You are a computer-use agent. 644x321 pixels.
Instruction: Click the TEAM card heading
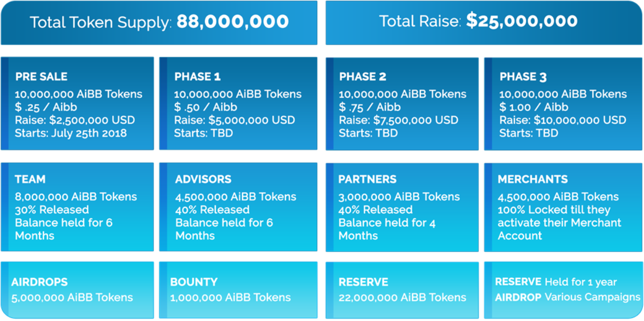click(x=30, y=179)
